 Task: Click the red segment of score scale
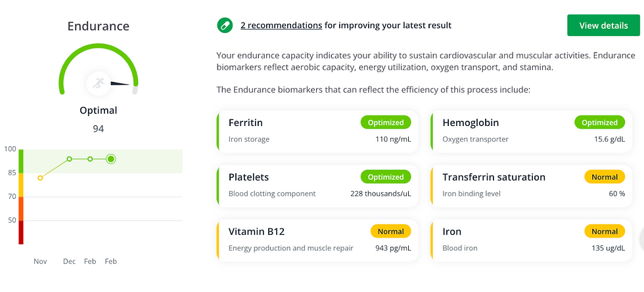[21, 232]
